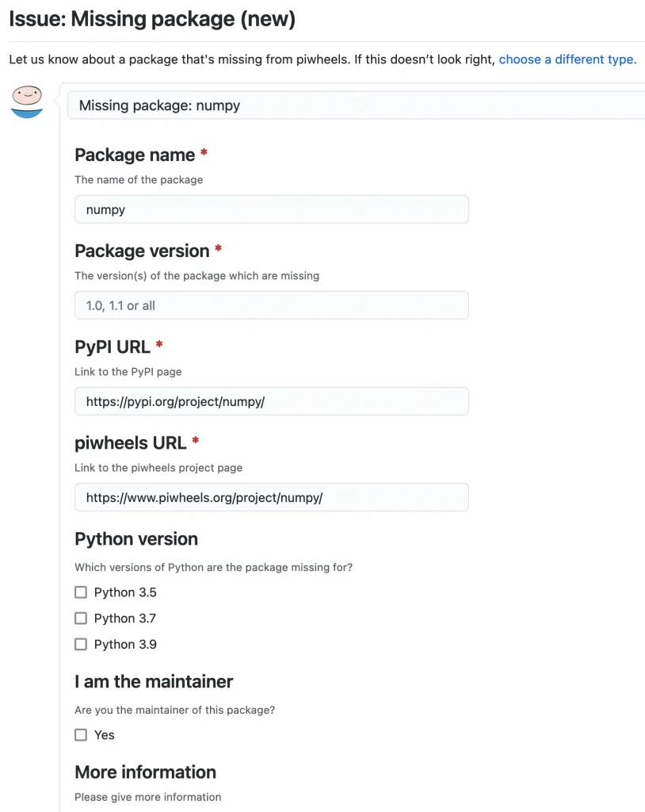Image resolution: width=645 pixels, height=812 pixels.
Task: Click 'Please give more information' description text
Action: [x=147, y=797]
